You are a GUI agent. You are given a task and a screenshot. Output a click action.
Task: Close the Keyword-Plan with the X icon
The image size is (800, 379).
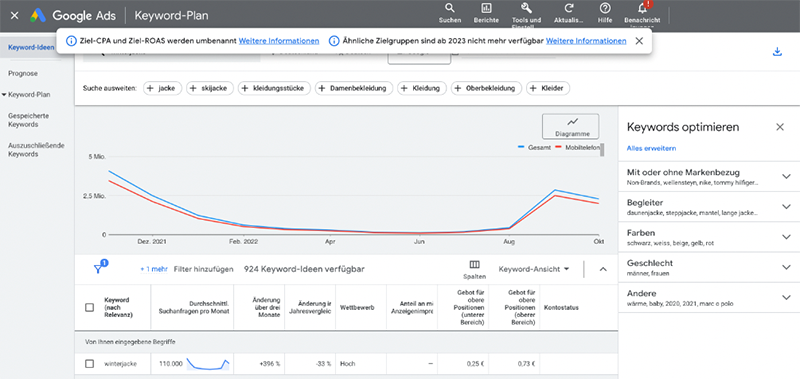click(x=14, y=15)
